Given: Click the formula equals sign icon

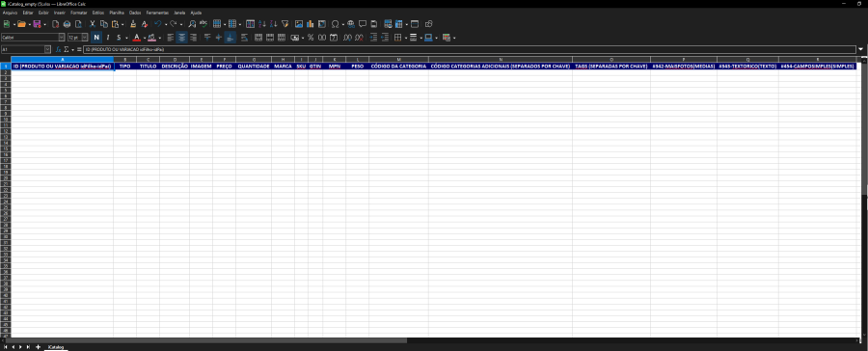Looking at the screenshot, I should 79,50.
